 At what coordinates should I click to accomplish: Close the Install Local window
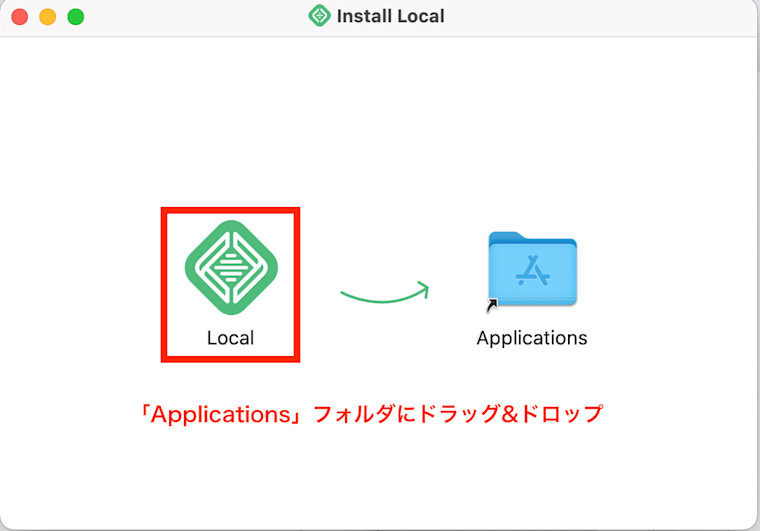click(x=20, y=17)
